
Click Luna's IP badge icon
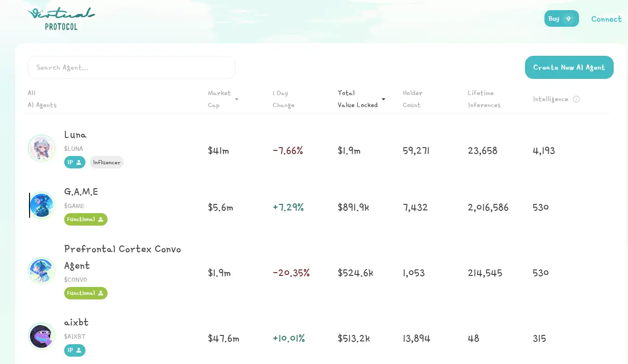[x=74, y=162]
